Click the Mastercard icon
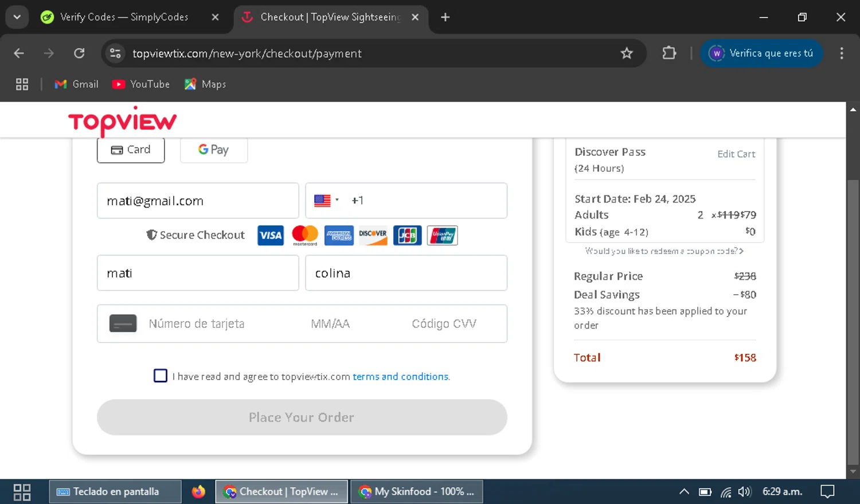The height and width of the screenshot is (504, 860). 305,235
